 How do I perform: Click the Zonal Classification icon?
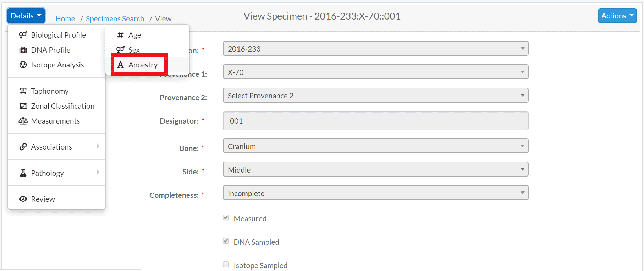pyautogui.click(x=23, y=106)
